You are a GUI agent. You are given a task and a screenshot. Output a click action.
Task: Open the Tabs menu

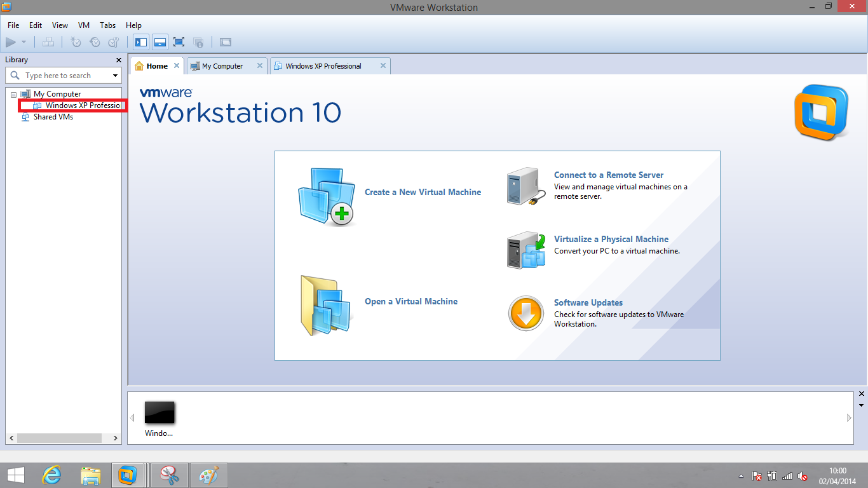click(x=108, y=25)
